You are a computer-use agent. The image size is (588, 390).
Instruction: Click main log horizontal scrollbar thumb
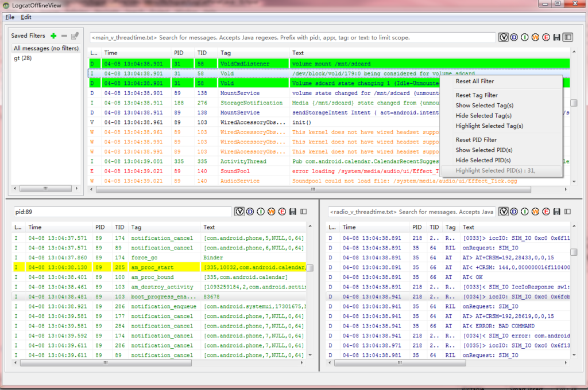point(314,190)
